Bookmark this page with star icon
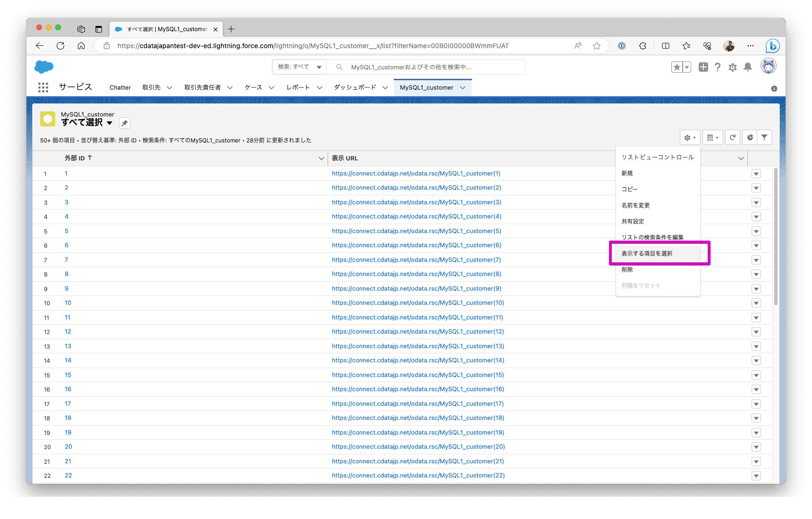Image resolution: width=812 pixels, height=519 pixels. (597, 46)
